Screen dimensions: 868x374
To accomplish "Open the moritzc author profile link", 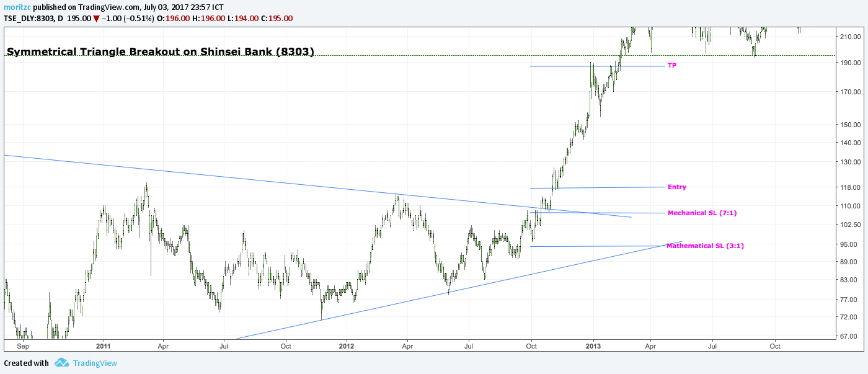I will pyautogui.click(x=17, y=7).
